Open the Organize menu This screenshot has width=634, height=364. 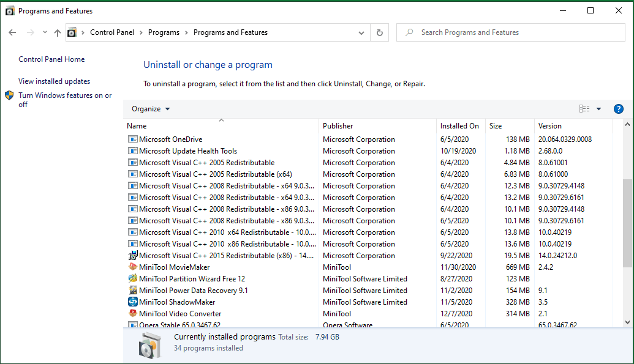point(151,109)
